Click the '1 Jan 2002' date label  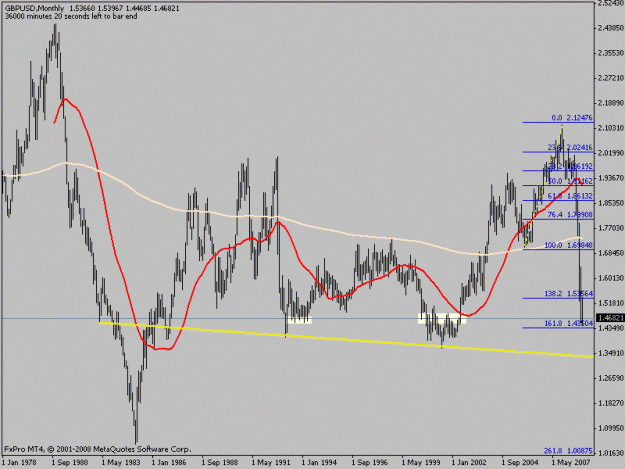[469, 463]
